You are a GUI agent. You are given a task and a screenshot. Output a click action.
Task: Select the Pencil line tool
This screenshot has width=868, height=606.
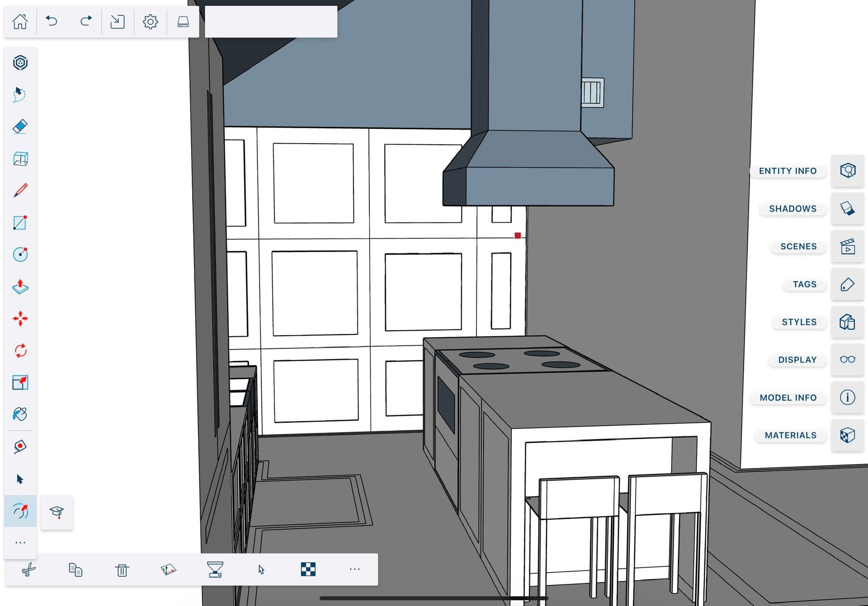[x=20, y=191]
